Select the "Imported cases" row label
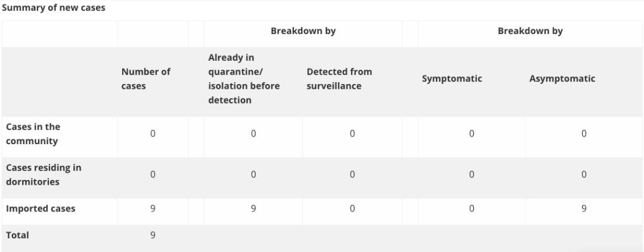 [41, 209]
